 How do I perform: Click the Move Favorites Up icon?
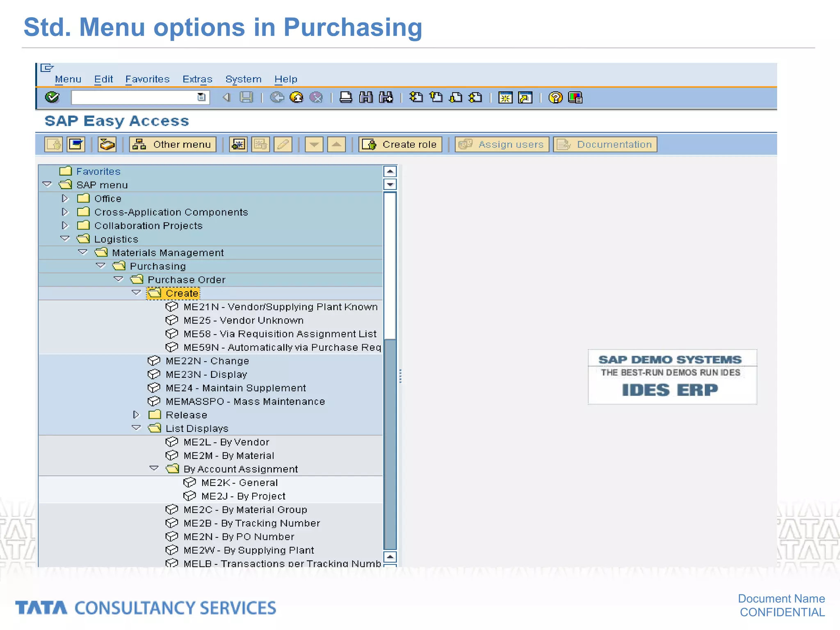coord(336,144)
